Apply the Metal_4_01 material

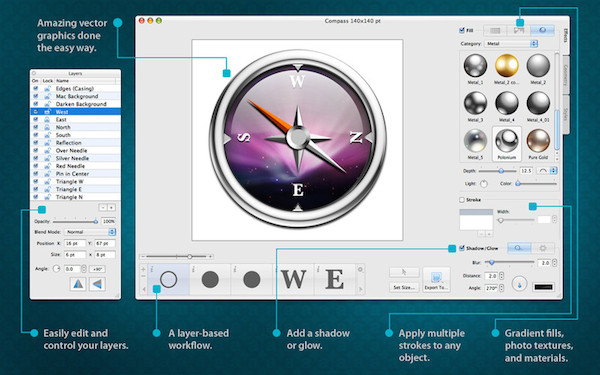tap(538, 103)
